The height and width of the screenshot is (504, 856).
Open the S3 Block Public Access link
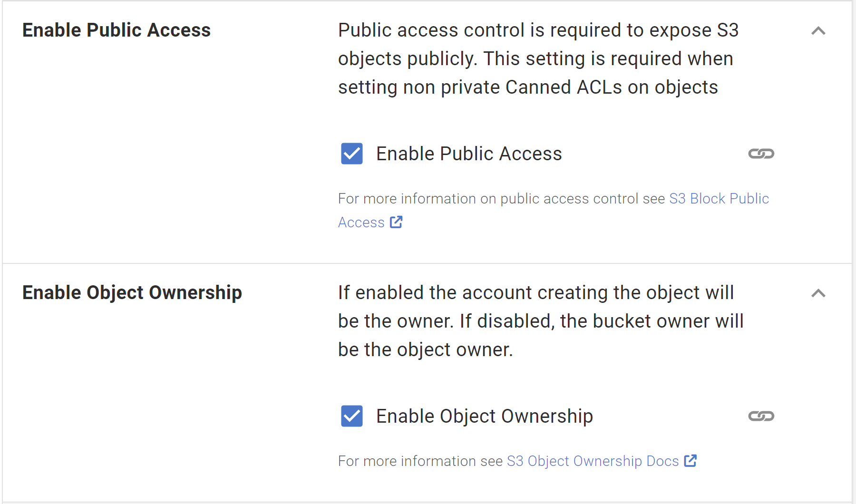point(719,198)
